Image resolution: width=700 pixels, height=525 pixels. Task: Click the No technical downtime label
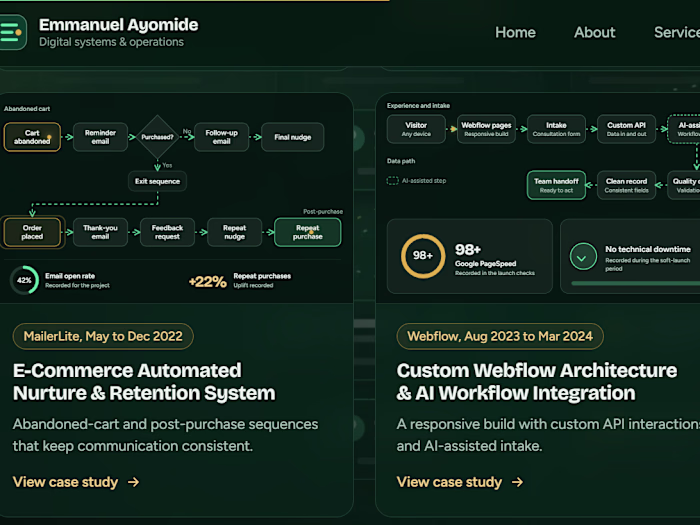[x=648, y=249]
